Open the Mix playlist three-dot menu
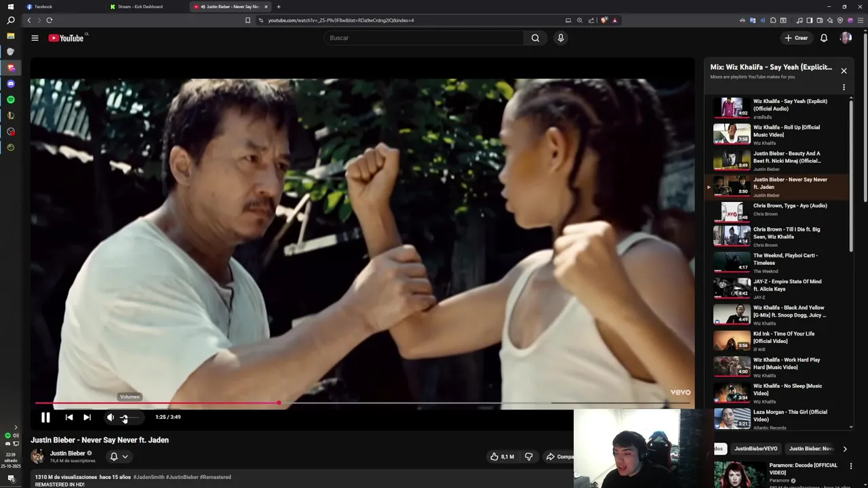 [x=844, y=87]
